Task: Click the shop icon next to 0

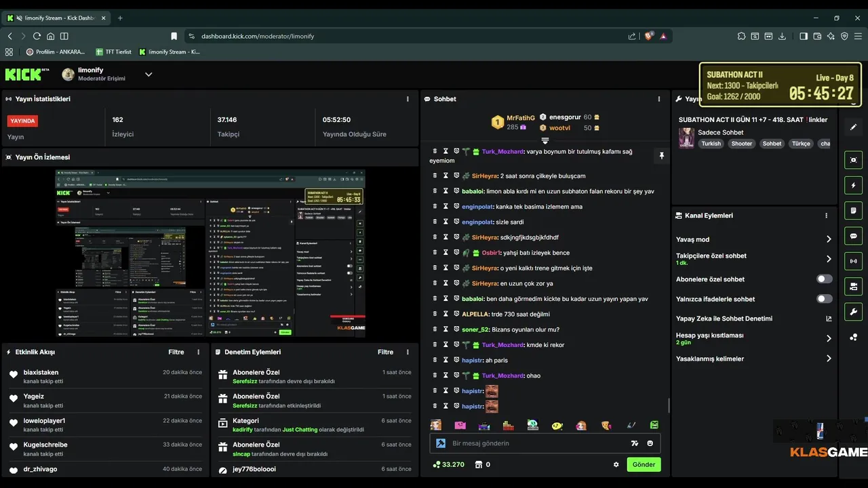Action: pos(478,465)
